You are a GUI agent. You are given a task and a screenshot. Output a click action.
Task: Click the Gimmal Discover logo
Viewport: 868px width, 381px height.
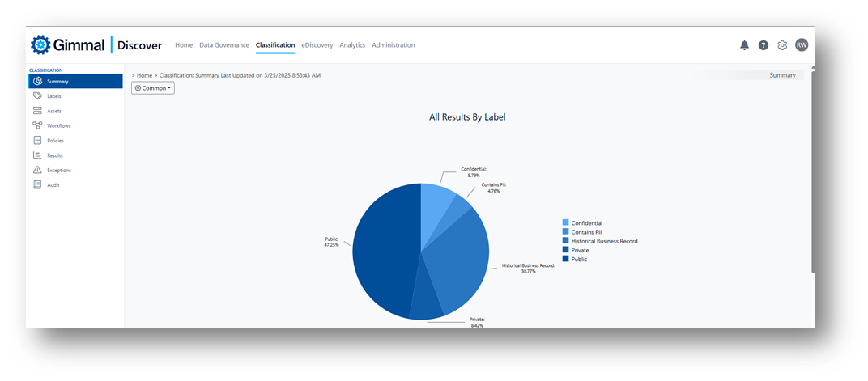click(x=96, y=45)
